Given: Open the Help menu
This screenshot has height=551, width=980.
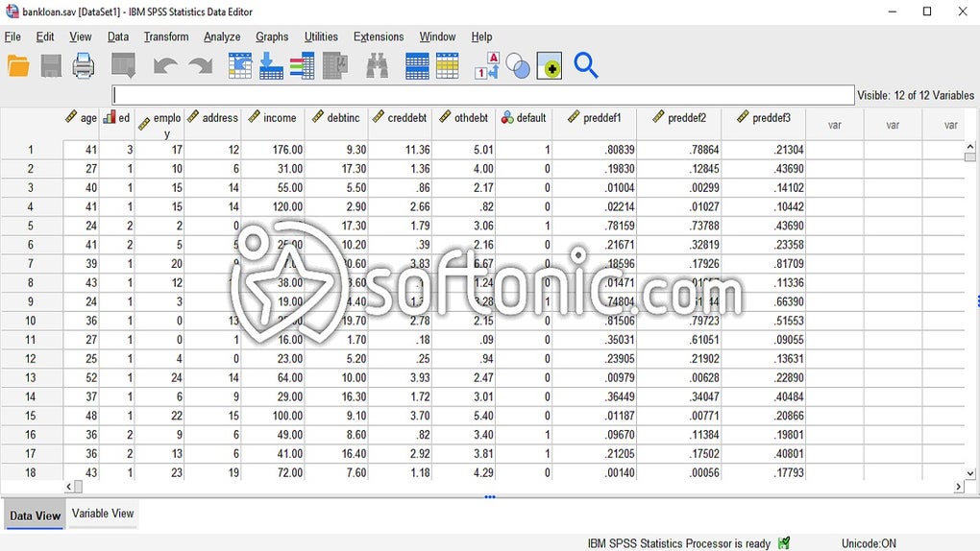Looking at the screenshot, I should click(482, 36).
